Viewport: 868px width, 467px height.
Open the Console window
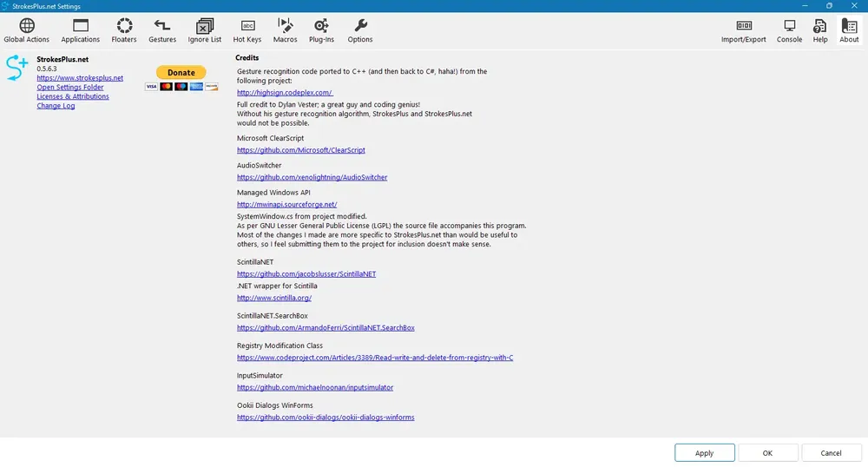point(789,30)
